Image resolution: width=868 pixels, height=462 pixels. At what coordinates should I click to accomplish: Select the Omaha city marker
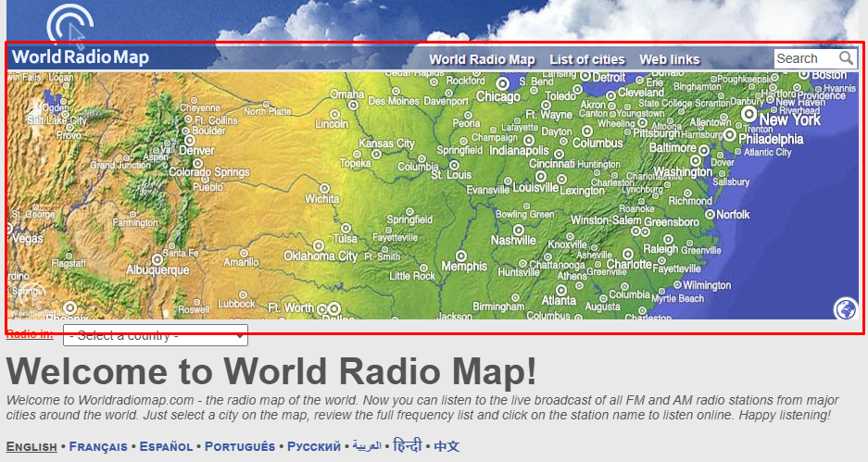pos(353,104)
